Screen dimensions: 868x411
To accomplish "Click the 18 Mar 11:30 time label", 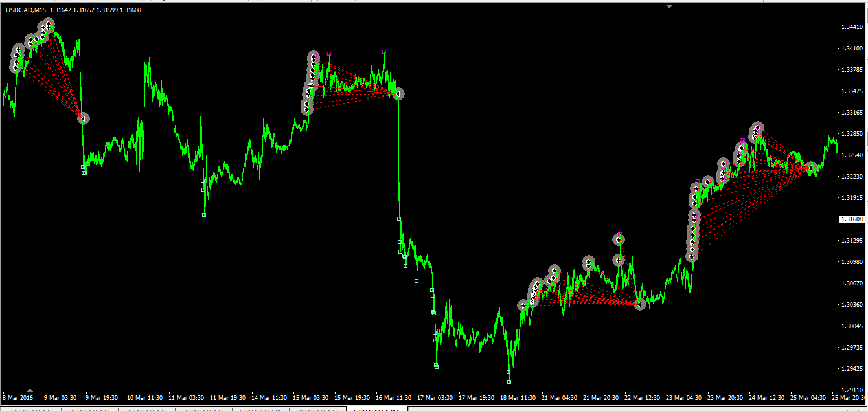I will pyautogui.click(x=518, y=398).
